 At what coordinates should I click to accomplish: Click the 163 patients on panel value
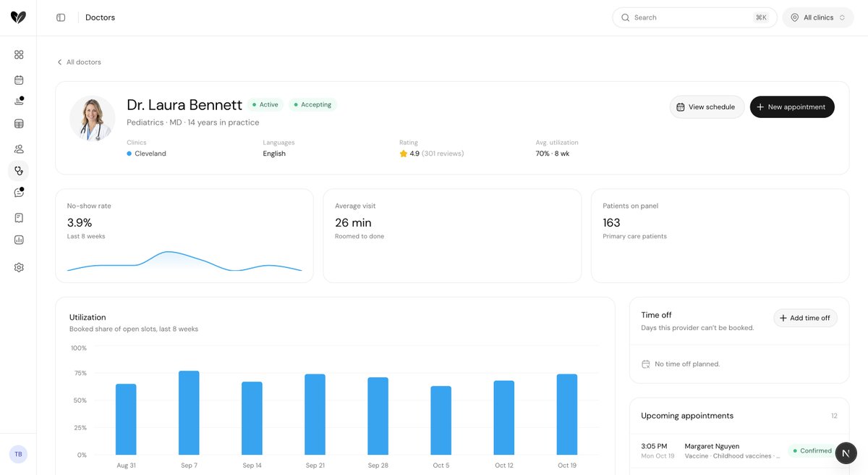(611, 223)
